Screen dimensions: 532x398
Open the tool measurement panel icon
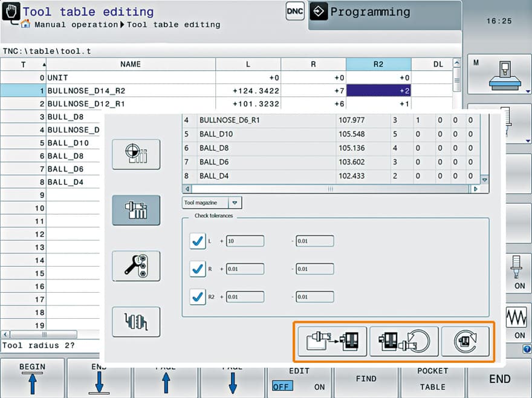pos(136,154)
